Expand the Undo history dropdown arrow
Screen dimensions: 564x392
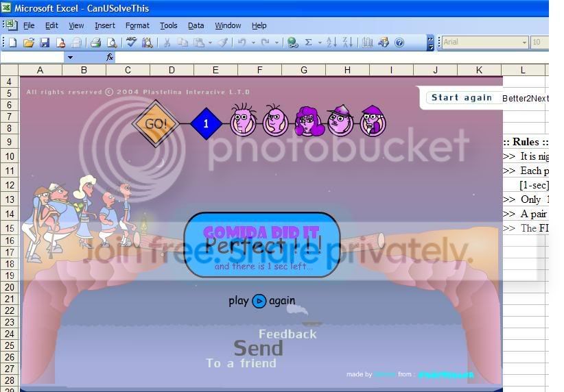pyautogui.click(x=253, y=43)
